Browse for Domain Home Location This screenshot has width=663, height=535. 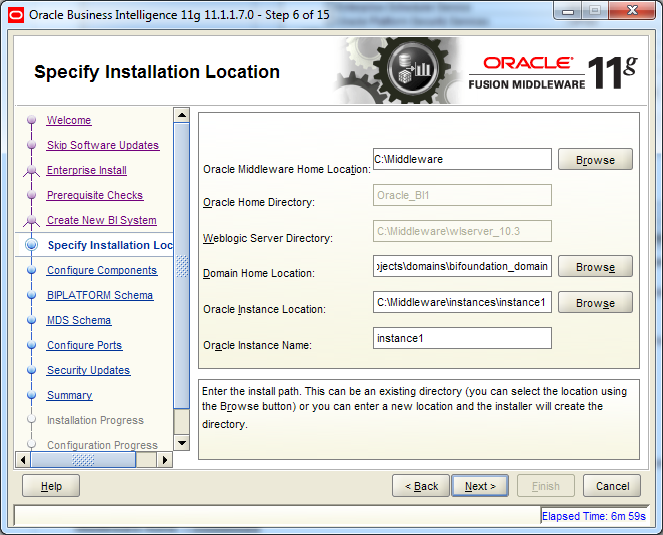[x=595, y=266]
